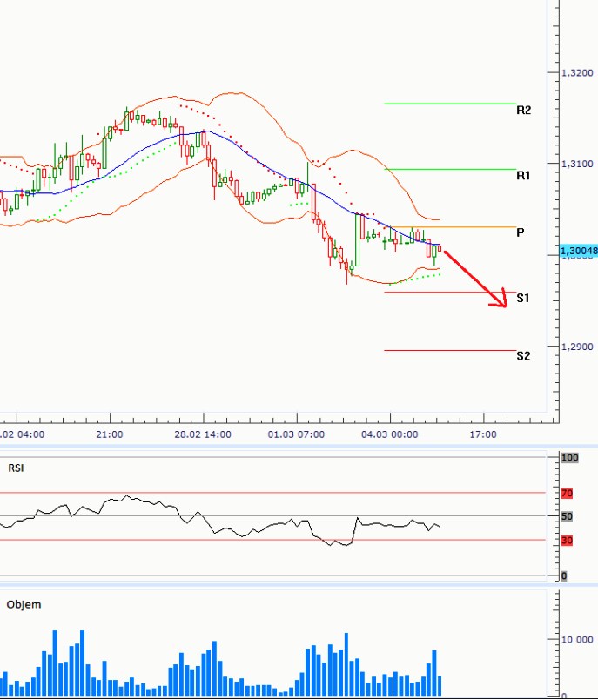The width and height of the screenshot is (598, 700).
Task: Click the red S2 support line
Action: 450,351
